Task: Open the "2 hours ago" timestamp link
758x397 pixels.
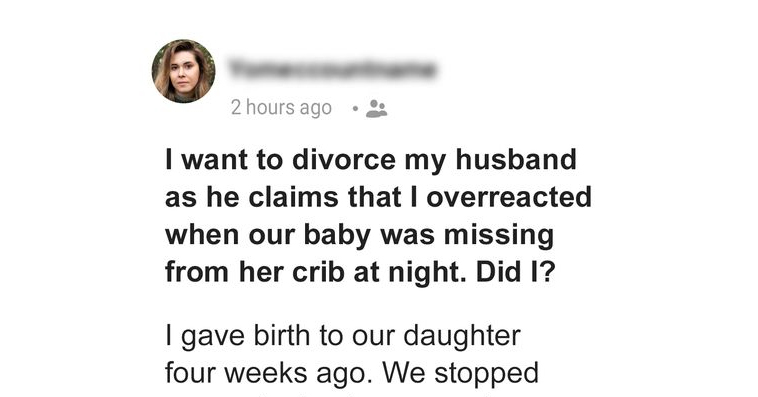Action: tap(281, 107)
